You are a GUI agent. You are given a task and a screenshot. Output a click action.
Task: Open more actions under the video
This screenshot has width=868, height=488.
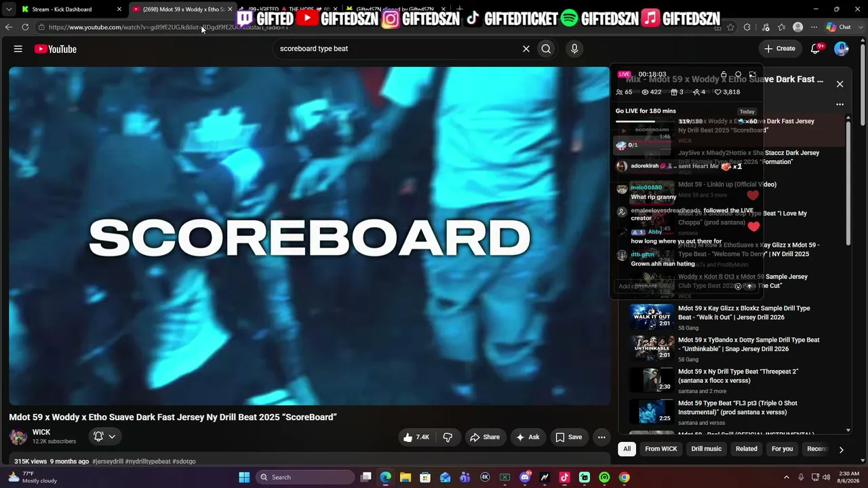pos(601,437)
